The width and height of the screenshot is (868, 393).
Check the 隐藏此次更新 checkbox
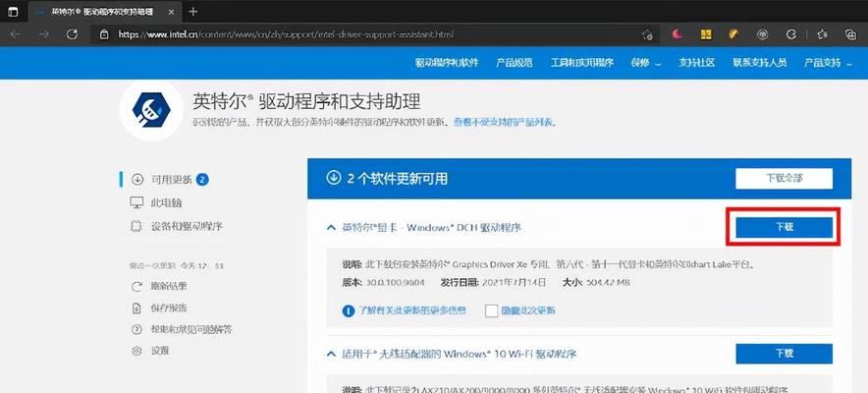click(x=491, y=310)
